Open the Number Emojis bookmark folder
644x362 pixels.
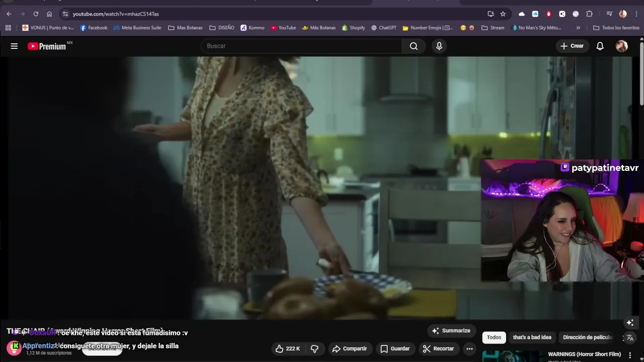click(x=427, y=28)
